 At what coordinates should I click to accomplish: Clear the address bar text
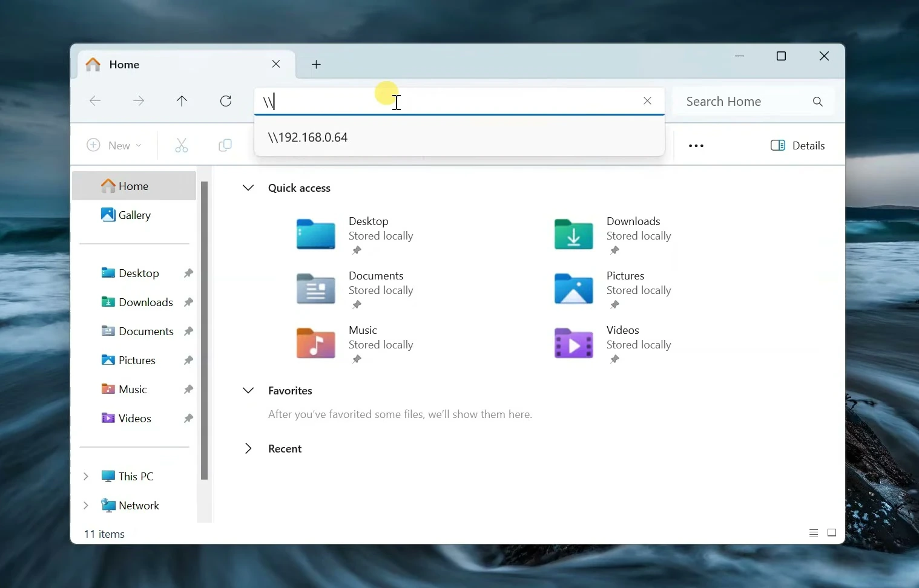(x=648, y=101)
